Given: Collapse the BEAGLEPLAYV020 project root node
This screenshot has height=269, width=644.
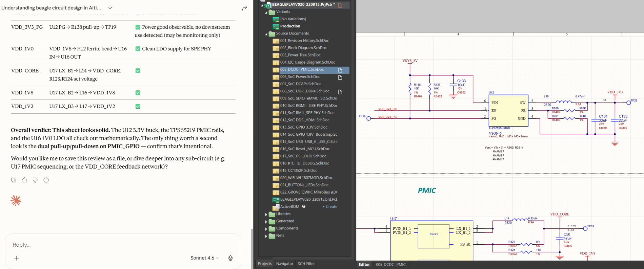Looking at the screenshot, I should (262, 5).
